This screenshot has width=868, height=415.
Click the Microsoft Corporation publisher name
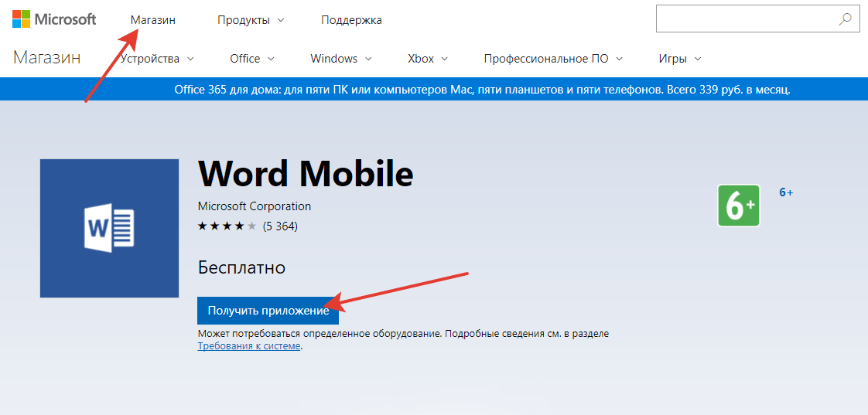254,206
